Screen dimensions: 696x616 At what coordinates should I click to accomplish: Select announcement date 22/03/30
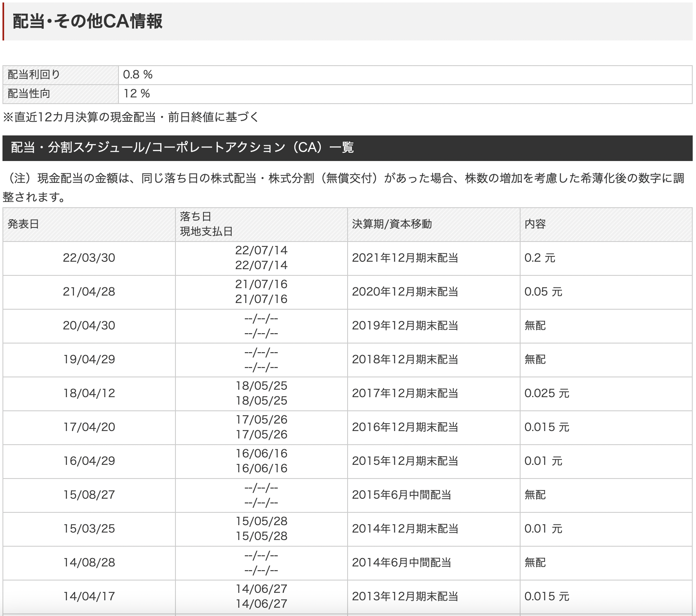pyautogui.click(x=89, y=258)
